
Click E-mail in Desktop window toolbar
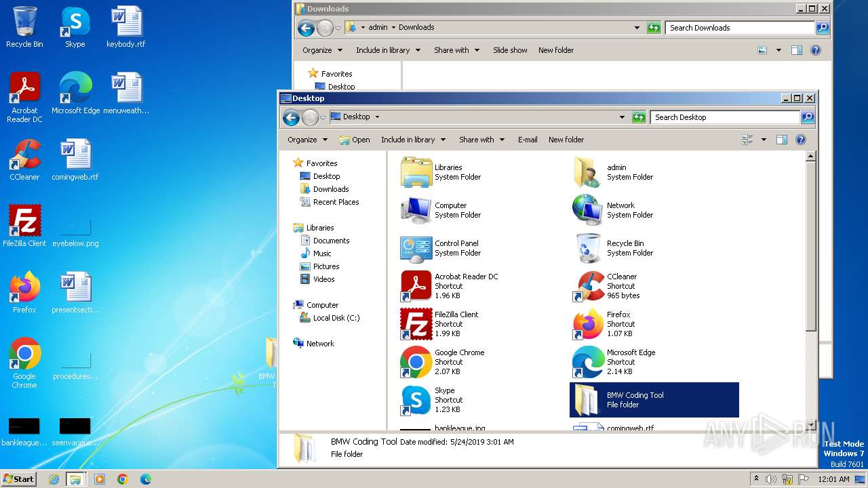(528, 140)
